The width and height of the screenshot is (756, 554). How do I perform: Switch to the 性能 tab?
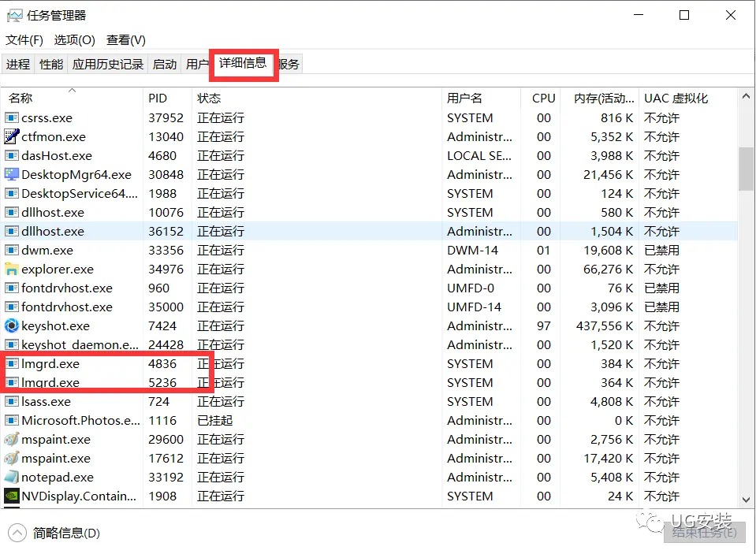point(51,64)
